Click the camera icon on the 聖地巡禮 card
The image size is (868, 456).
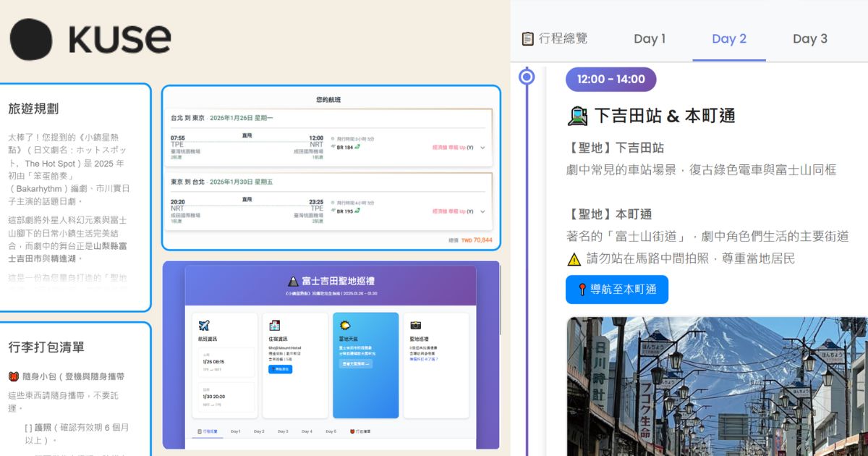pos(415,325)
